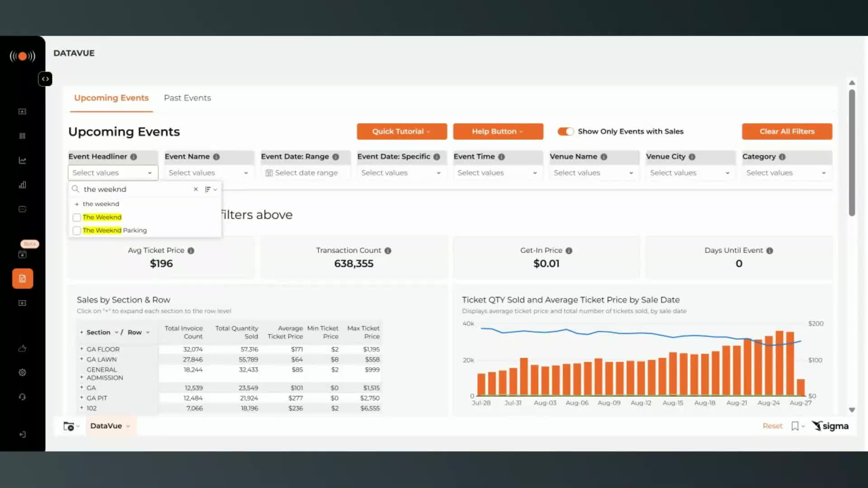Click the scroll up arrow on the page scrollbar
This screenshot has height=488, width=868.
pos(852,83)
